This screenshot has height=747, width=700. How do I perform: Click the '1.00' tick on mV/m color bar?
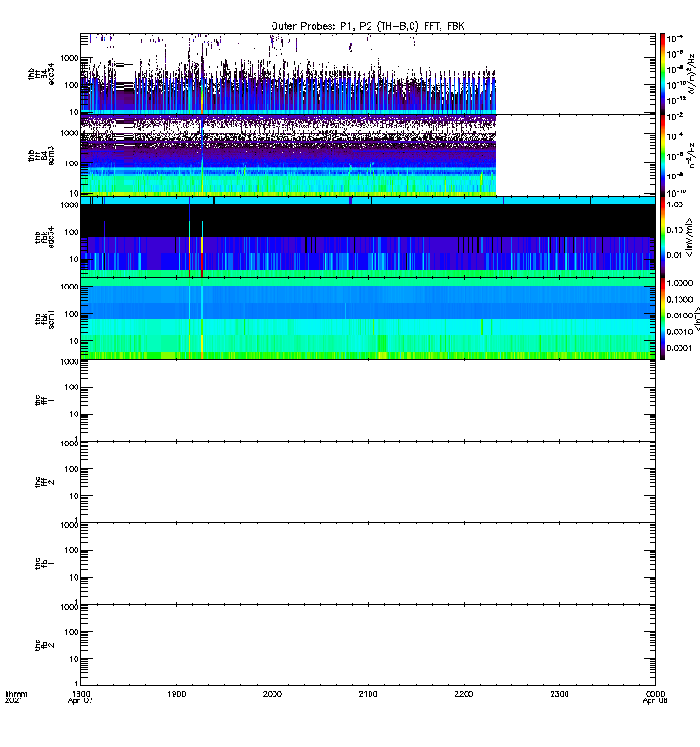[x=675, y=204]
